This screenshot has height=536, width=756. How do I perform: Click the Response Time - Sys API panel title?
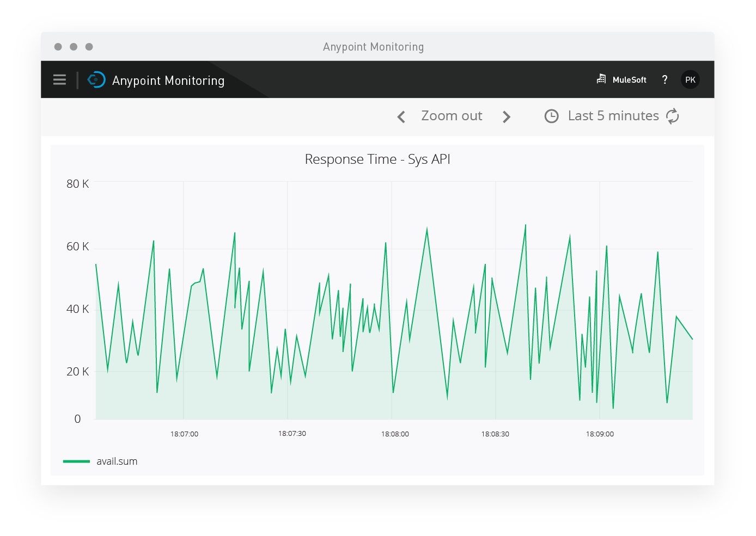[377, 159]
